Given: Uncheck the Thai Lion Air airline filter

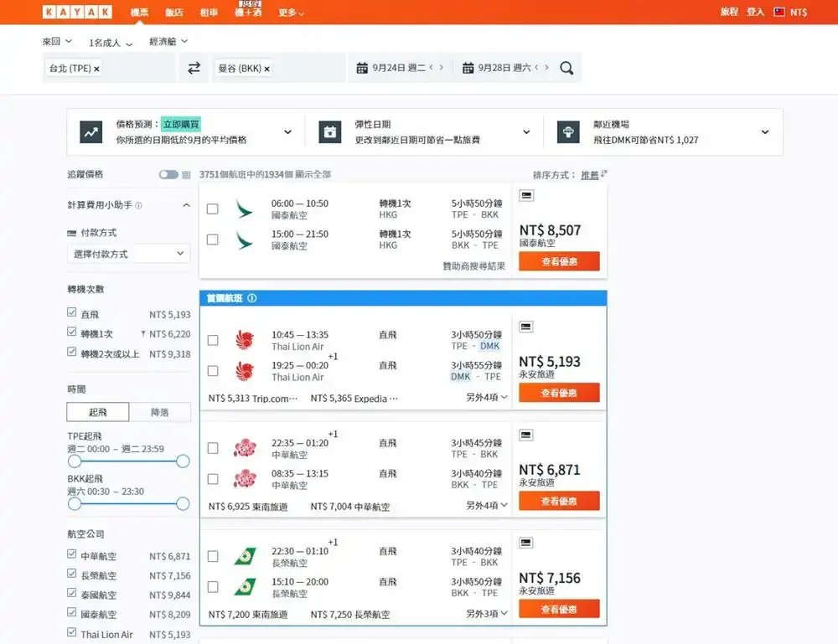Looking at the screenshot, I should point(71,631).
